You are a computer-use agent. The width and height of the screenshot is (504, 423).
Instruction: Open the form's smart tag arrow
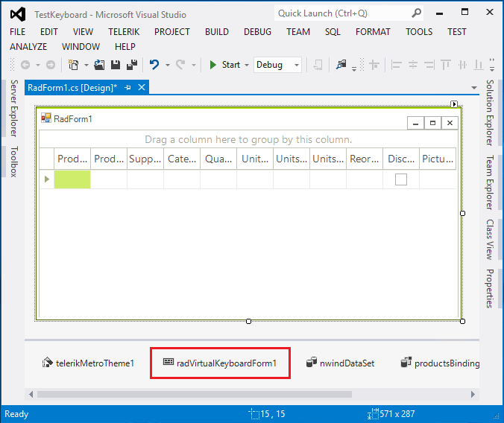(x=454, y=104)
